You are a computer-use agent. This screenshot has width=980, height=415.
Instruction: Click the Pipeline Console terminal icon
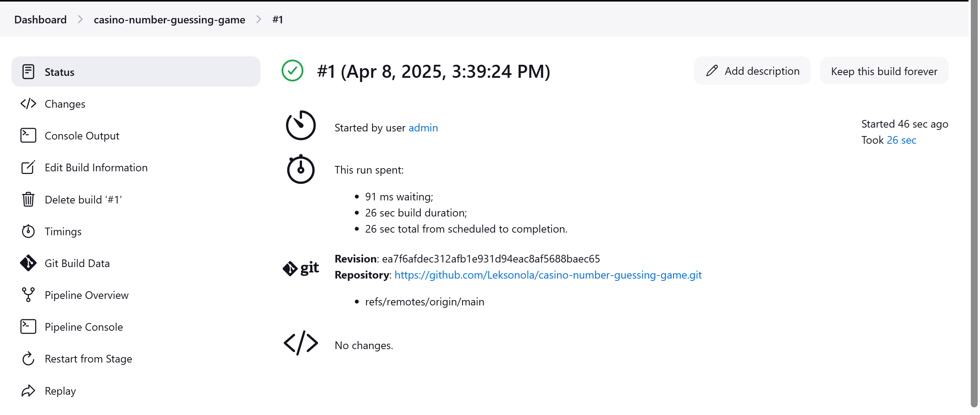click(28, 326)
